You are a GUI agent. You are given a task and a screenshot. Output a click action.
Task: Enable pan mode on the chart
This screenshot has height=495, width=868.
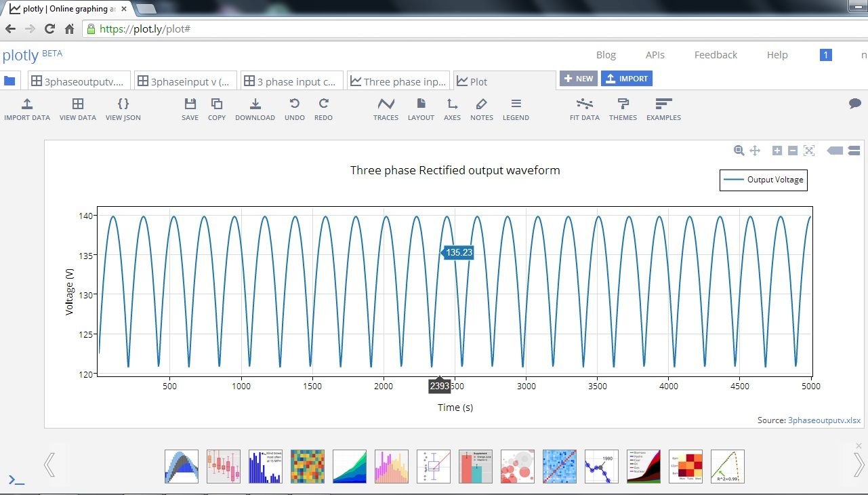click(754, 151)
